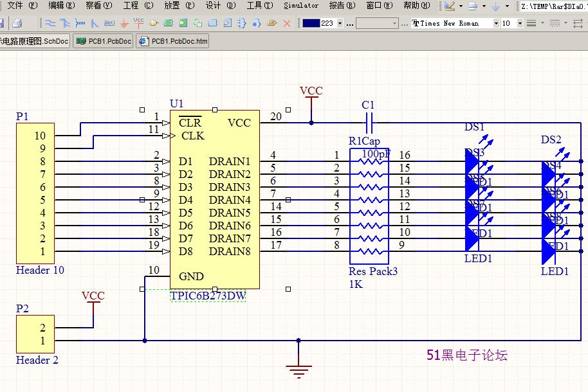Click the Z:\TEMP path address field
The image size is (588, 392).
[554, 6]
